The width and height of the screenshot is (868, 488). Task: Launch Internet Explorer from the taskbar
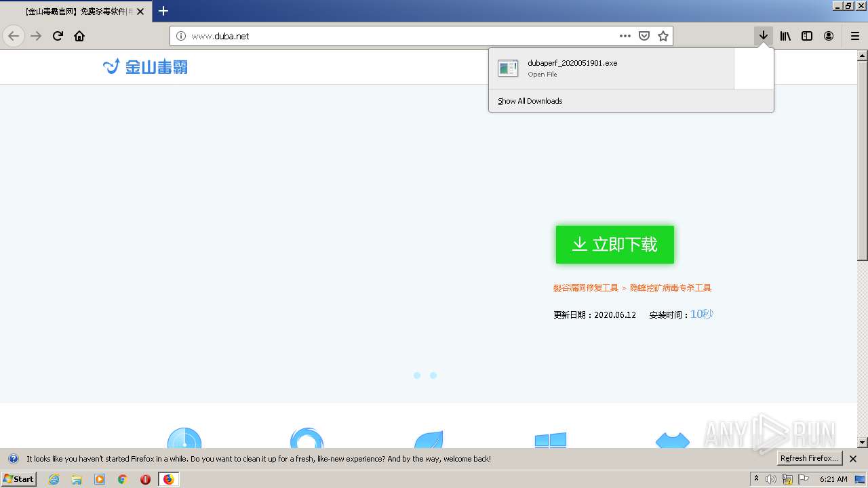pos(54,479)
